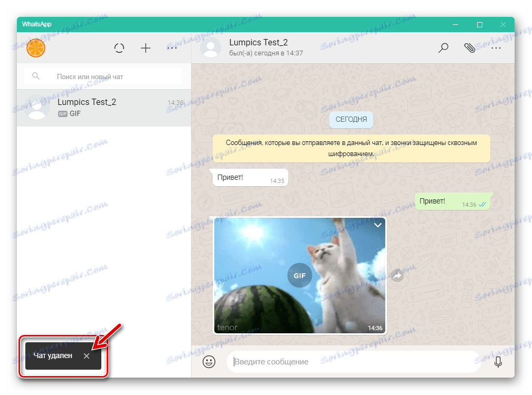Close the WhatsApp window
The image size is (532, 395).
point(503,24)
